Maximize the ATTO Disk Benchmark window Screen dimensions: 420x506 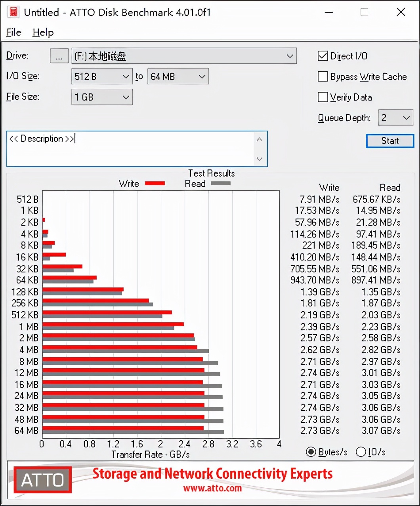[365, 12]
